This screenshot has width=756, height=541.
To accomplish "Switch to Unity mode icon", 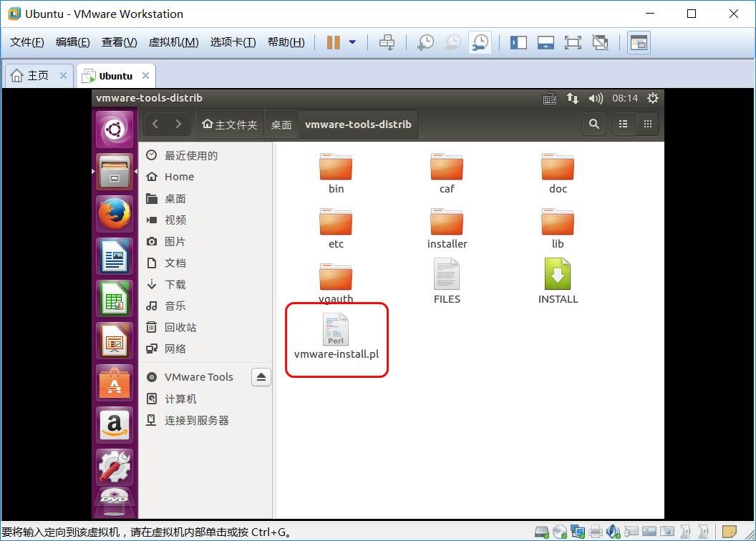I will pyautogui.click(x=600, y=42).
